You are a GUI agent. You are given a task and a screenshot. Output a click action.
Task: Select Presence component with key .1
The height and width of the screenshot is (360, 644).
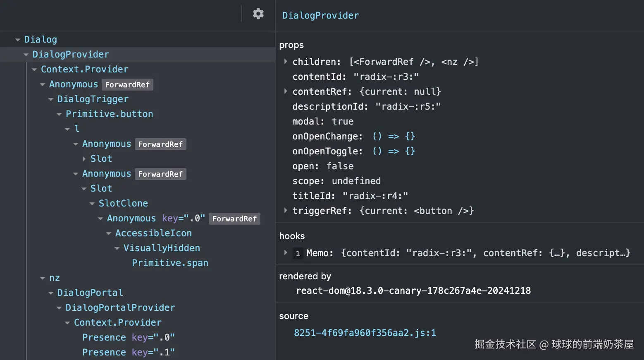104,353
